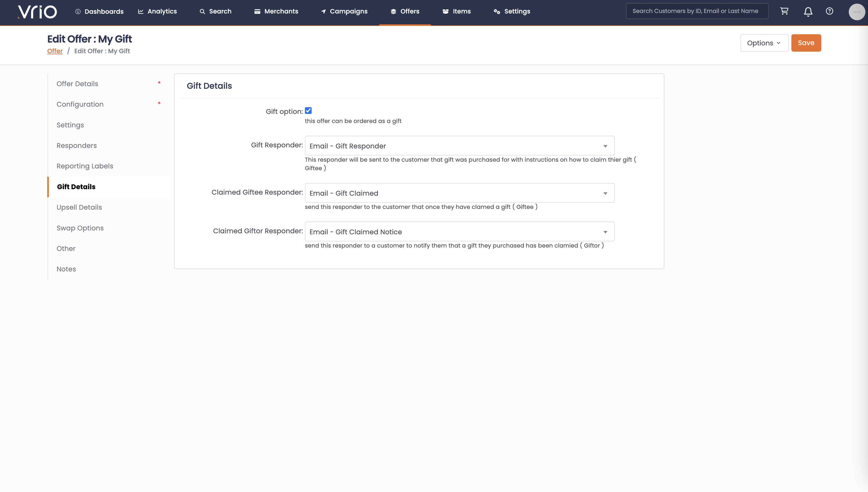Uncheck the Gift option checkbox
The image size is (868, 492).
(308, 111)
